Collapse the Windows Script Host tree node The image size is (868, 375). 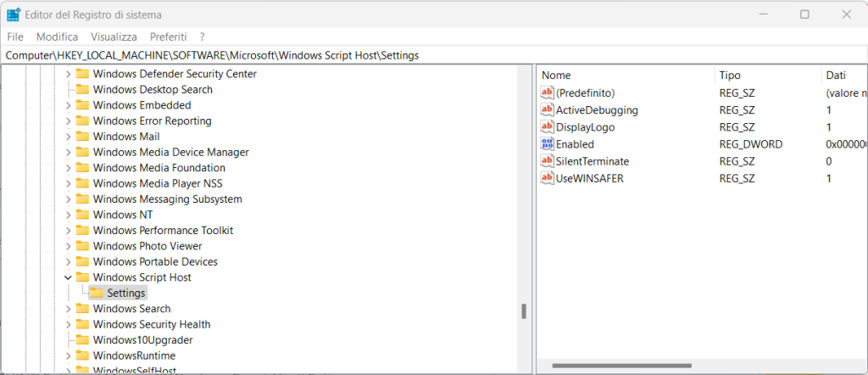pyautogui.click(x=68, y=277)
